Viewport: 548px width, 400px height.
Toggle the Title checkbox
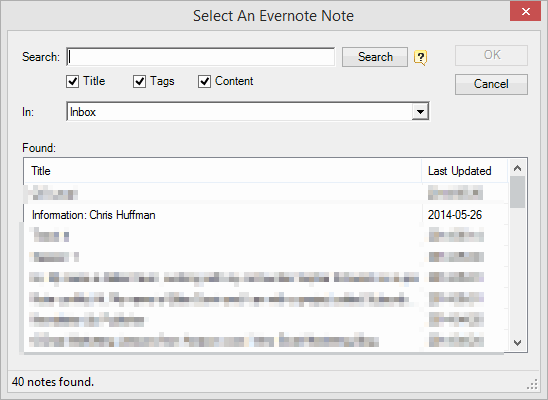tap(72, 81)
